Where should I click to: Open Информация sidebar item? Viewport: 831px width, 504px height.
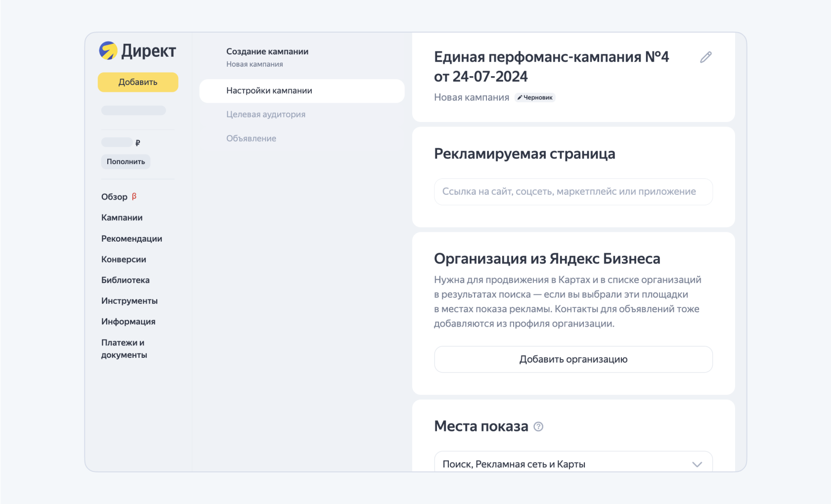pos(128,321)
